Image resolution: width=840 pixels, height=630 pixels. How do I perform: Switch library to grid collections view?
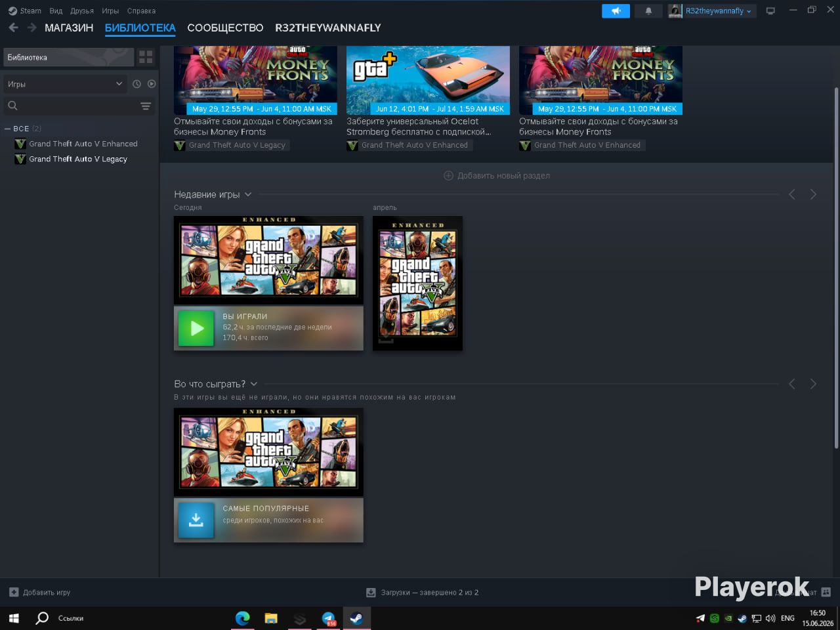[x=146, y=57]
